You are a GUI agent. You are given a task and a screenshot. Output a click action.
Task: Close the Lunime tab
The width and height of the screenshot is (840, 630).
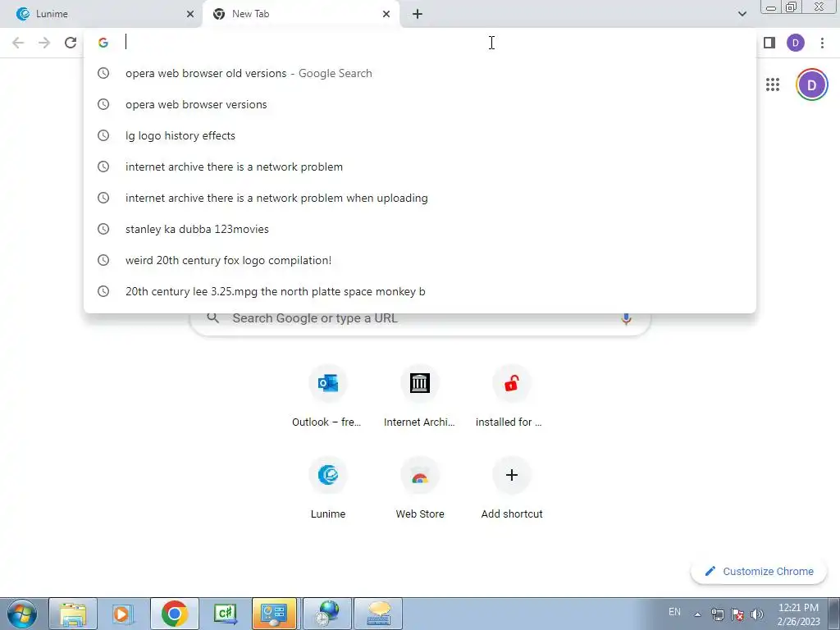point(190,14)
